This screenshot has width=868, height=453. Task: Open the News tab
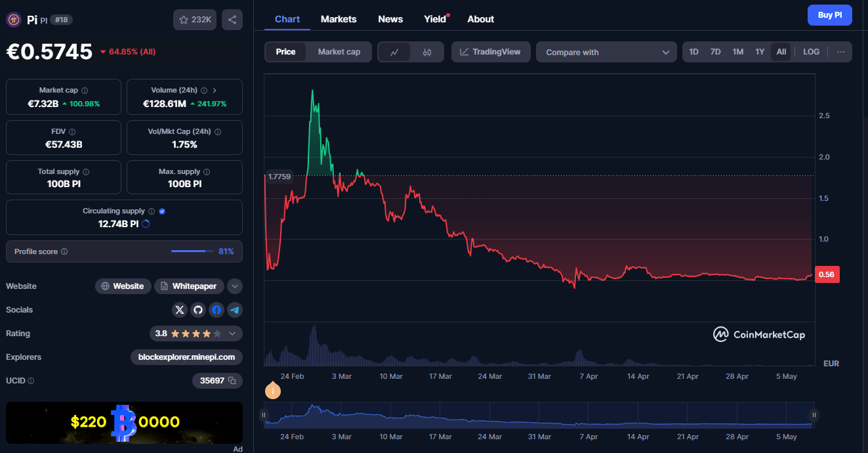[x=390, y=19]
